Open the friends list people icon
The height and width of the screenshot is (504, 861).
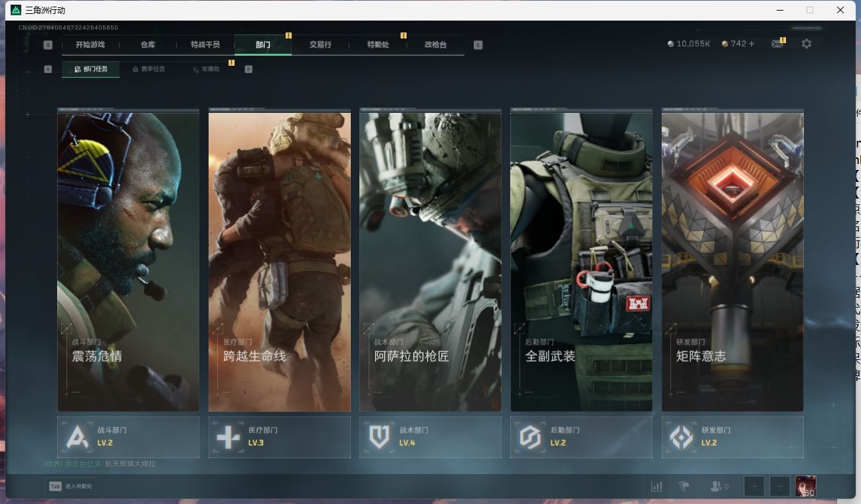716,487
